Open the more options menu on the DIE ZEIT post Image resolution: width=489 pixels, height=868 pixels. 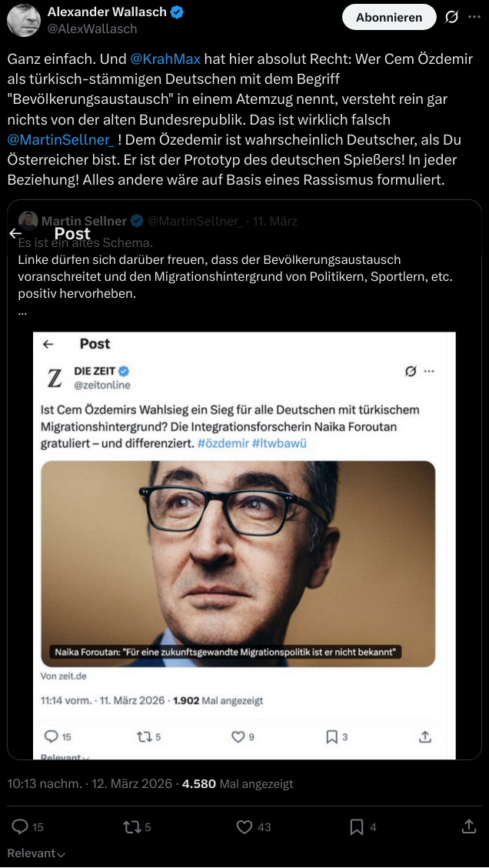point(429,370)
